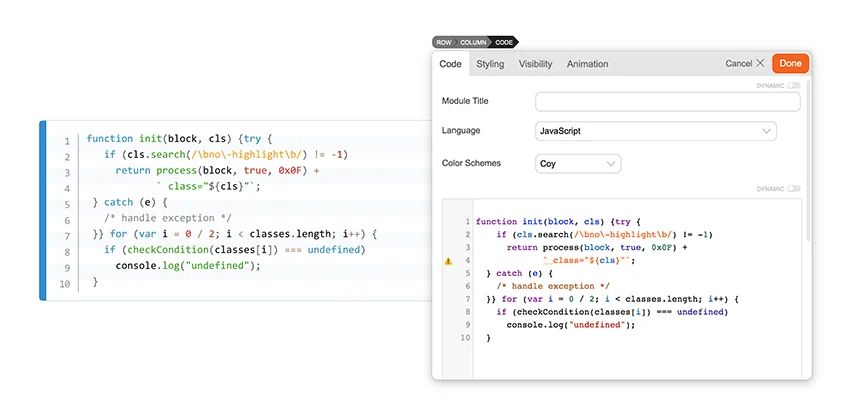Click the warning icon on editor line 4
This screenshot has width=850, height=418.
448,261
